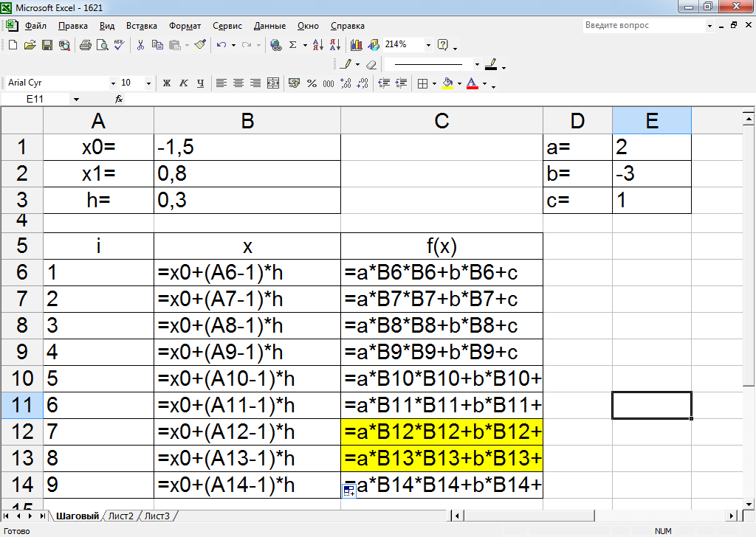Viewport: 756px width, 537px height.
Task: Activate the Format Painter brush
Action: pyautogui.click(x=201, y=45)
